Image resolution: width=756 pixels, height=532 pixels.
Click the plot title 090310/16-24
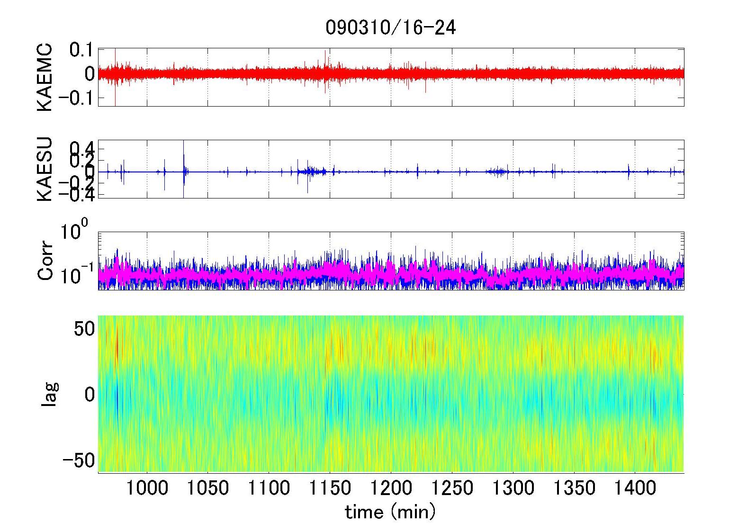pyautogui.click(x=390, y=28)
